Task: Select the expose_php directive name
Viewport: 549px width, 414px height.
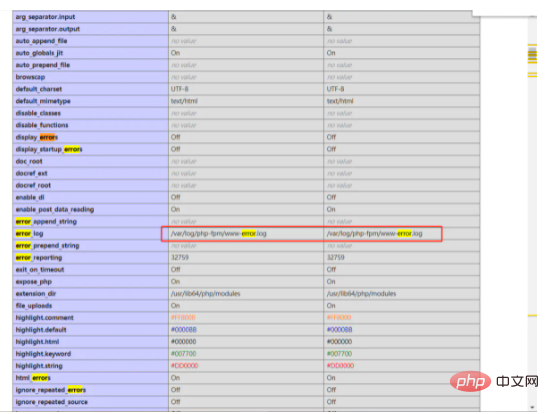Action: [x=34, y=282]
